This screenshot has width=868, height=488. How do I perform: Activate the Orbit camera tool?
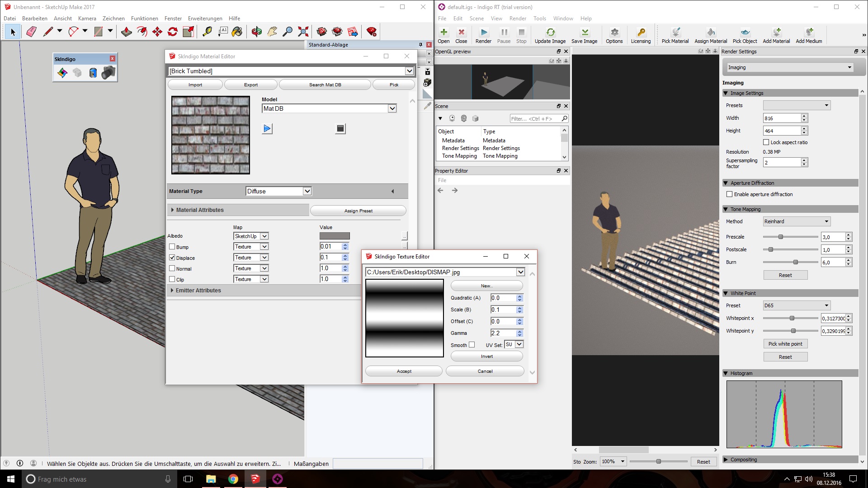point(257,32)
